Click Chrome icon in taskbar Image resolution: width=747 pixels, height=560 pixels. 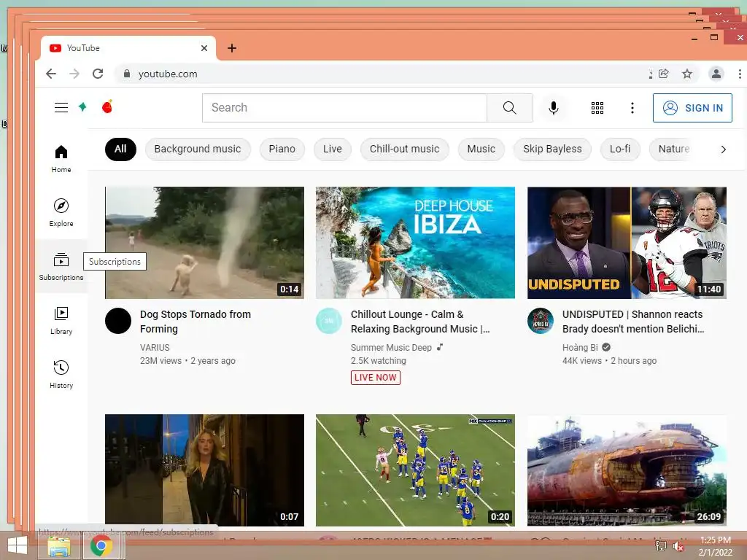click(101, 545)
